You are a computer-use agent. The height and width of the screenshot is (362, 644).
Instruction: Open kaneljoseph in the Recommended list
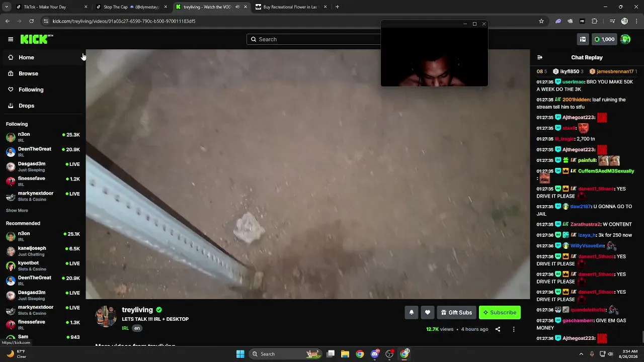click(x=42, y=251)
